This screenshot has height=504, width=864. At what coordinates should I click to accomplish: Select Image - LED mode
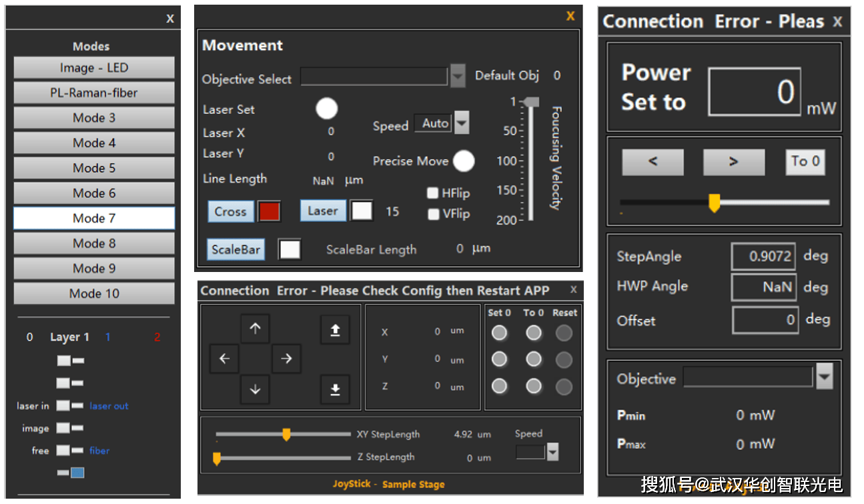pos(94,68)
